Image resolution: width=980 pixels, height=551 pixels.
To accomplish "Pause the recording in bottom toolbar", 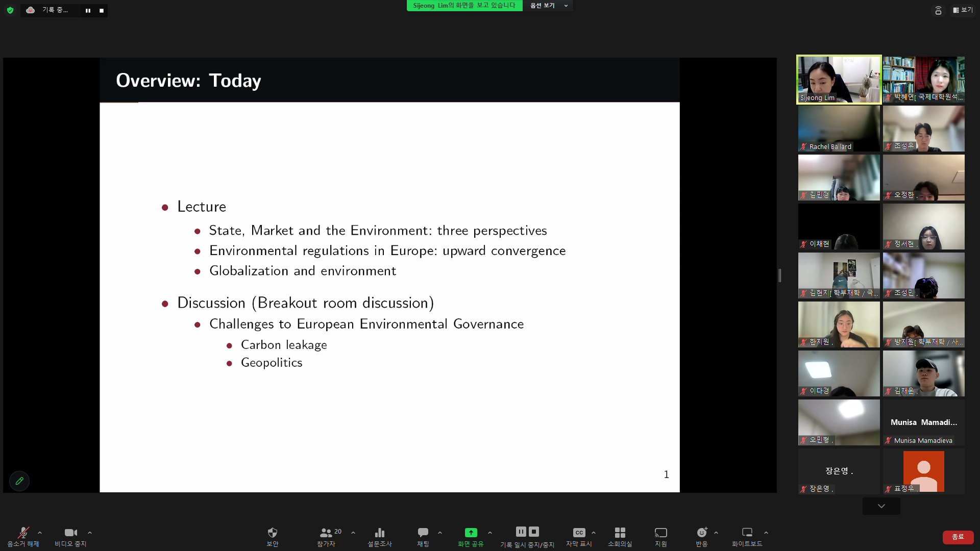I will click(521, 532).
